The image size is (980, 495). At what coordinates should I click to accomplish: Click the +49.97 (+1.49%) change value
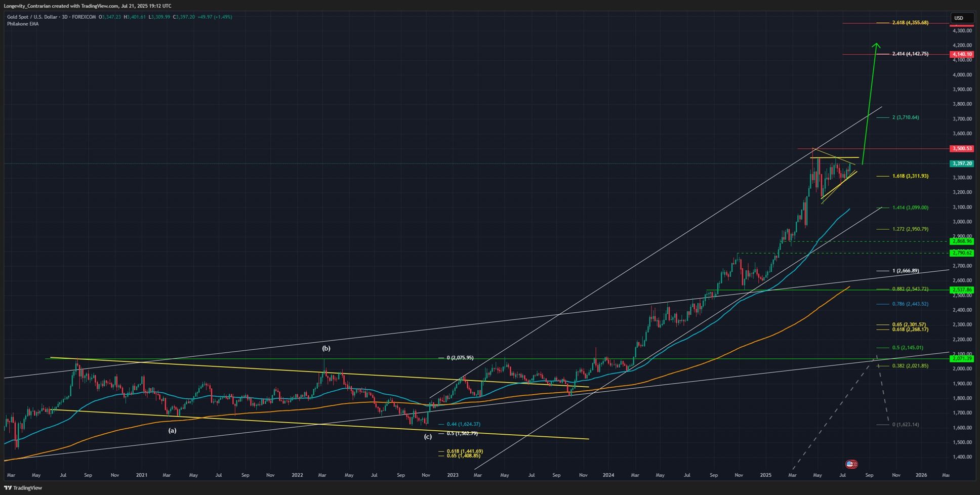click(215, 17)
